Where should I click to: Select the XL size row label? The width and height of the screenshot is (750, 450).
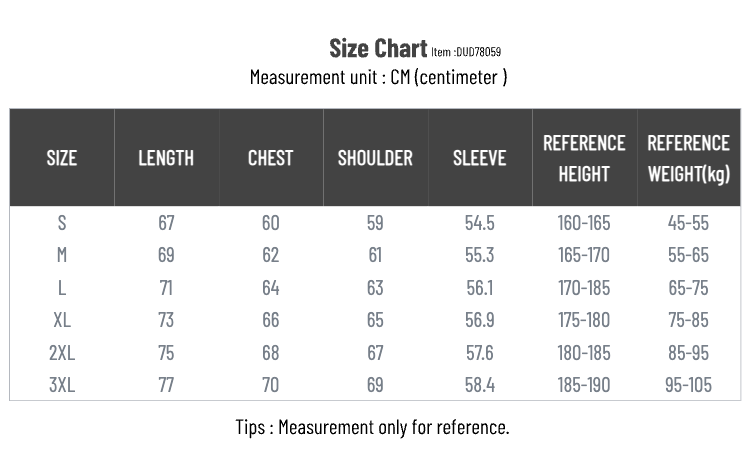tap(62, 320)
